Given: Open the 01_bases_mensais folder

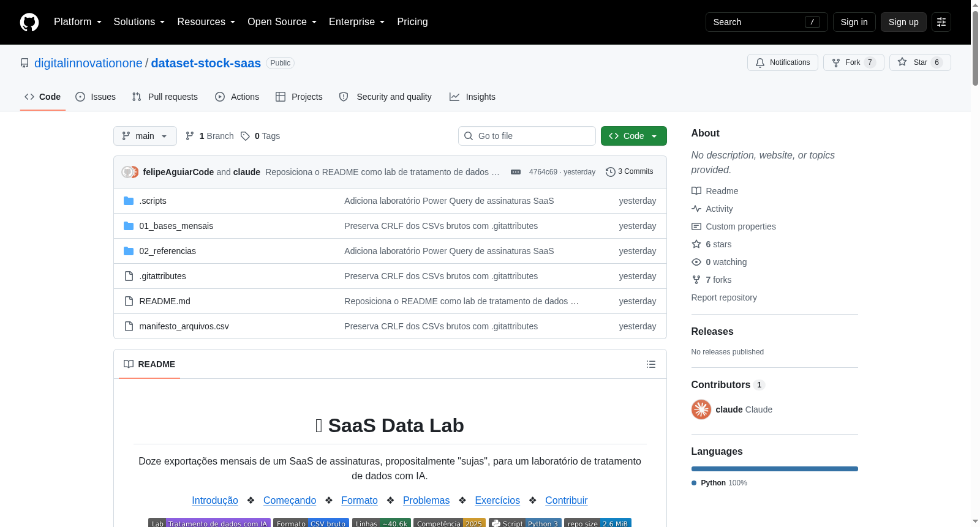Looking at the screenshot, I should (x=176, y=226).
